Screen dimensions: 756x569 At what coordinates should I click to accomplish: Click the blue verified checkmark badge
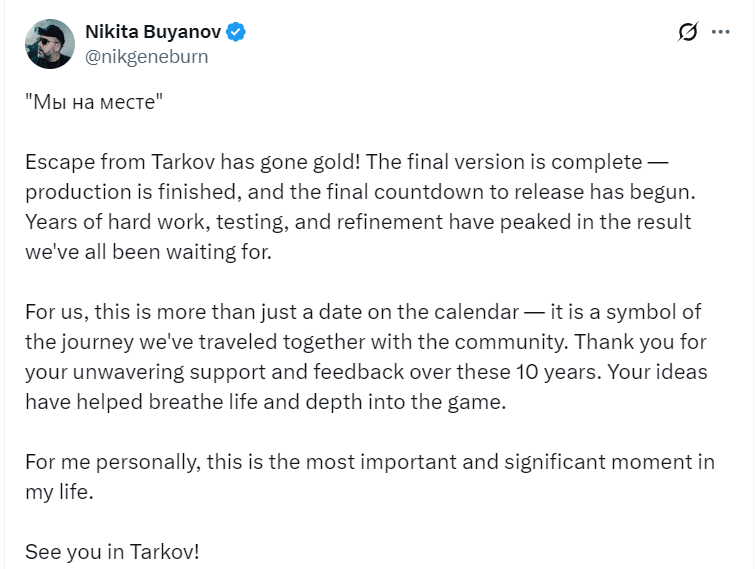[x=236, y=32]
